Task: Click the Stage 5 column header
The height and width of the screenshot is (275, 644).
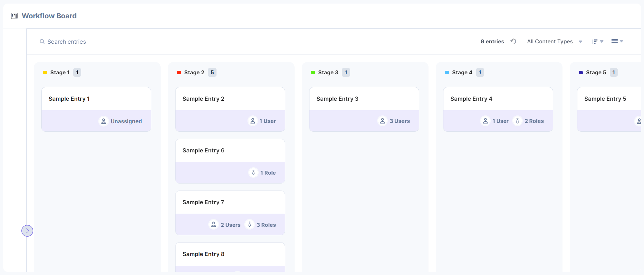Action: point(596,72)
